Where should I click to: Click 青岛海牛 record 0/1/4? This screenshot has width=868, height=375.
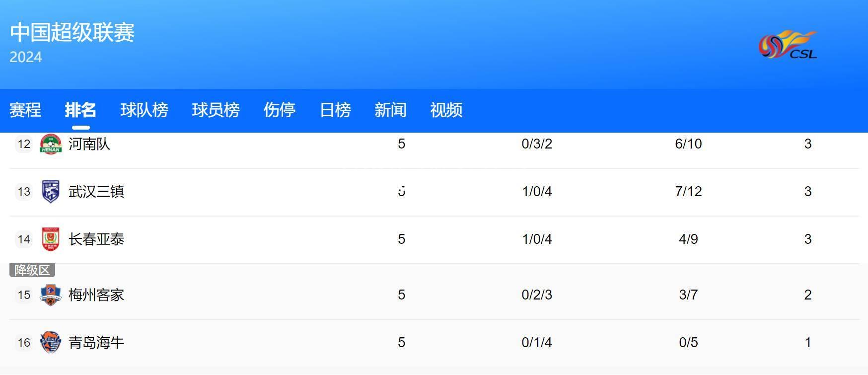point(537,343)
